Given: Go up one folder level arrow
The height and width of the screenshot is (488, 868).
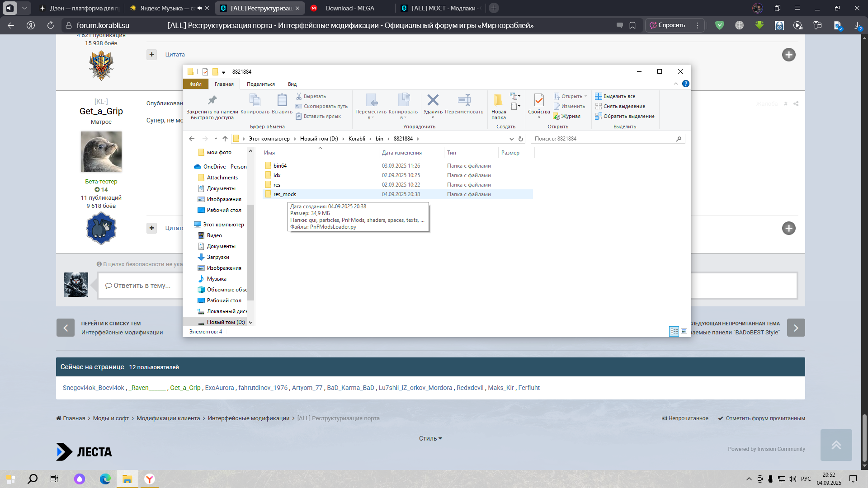Looking at the screenshot, I should point(225,139).
